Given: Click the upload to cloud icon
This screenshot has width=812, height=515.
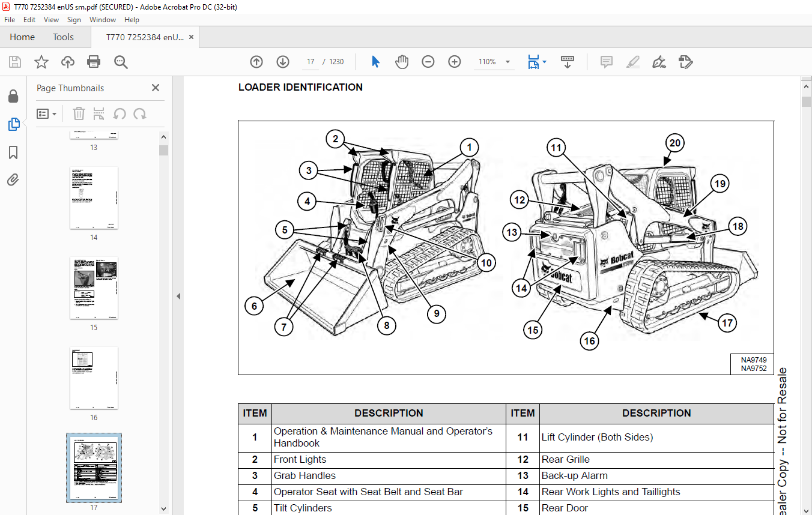Looking at the screenshot, I should click(x=68, y=62).
